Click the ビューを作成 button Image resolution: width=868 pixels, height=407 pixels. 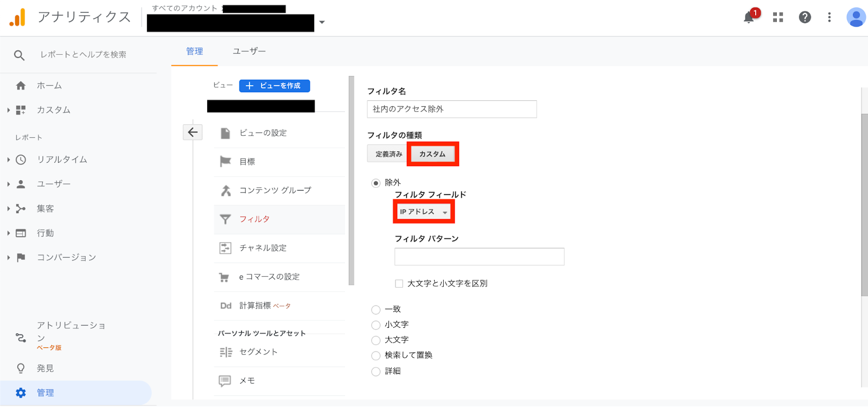[x=275, y=86]
